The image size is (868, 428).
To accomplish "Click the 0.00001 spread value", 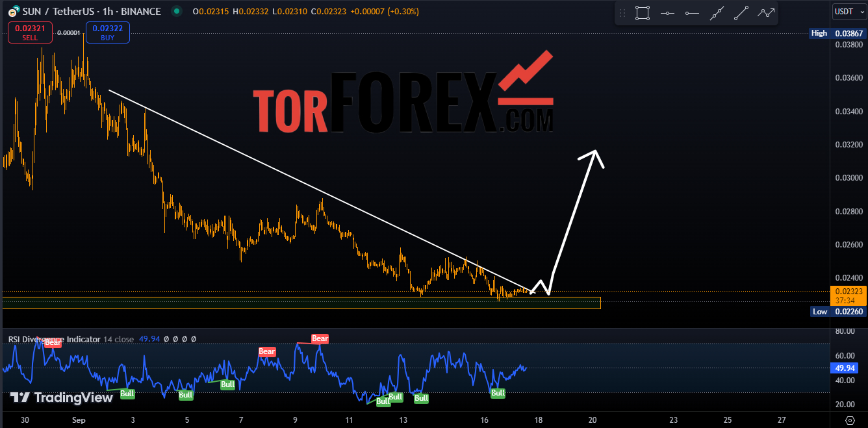I will [x=69, y=32].
